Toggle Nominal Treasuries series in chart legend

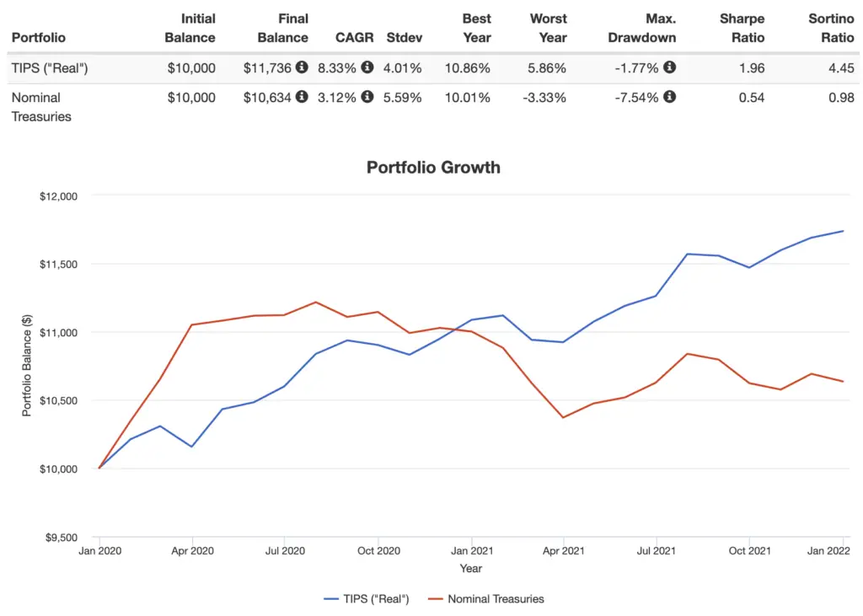coord(486,599)
